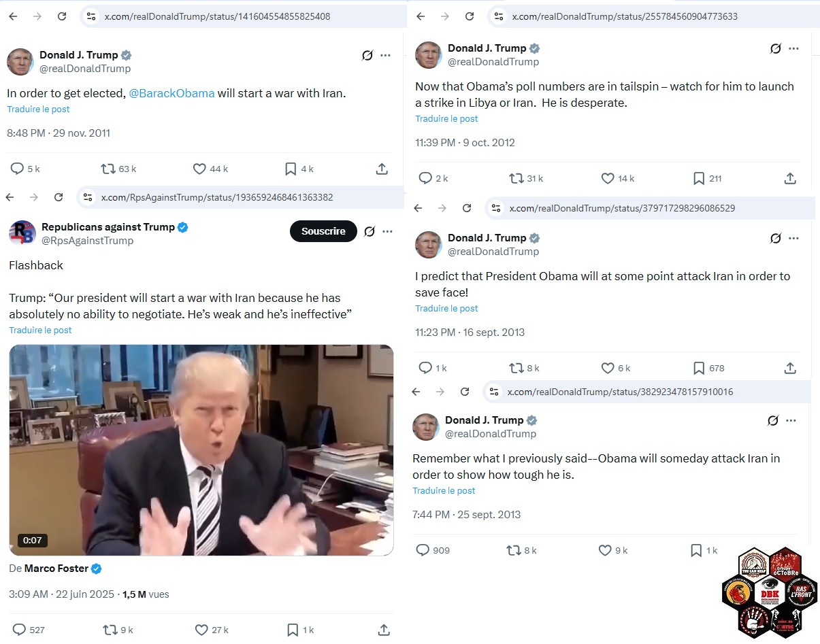The height and width of the screenshot is (644, 820).
Task: Open more options on the 2011 Iran tweet
Action: point(385,55)
